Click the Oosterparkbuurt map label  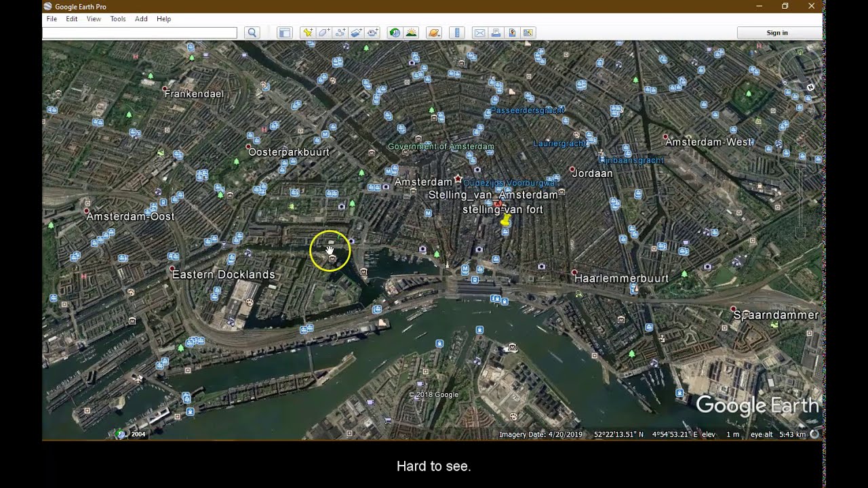289,152
